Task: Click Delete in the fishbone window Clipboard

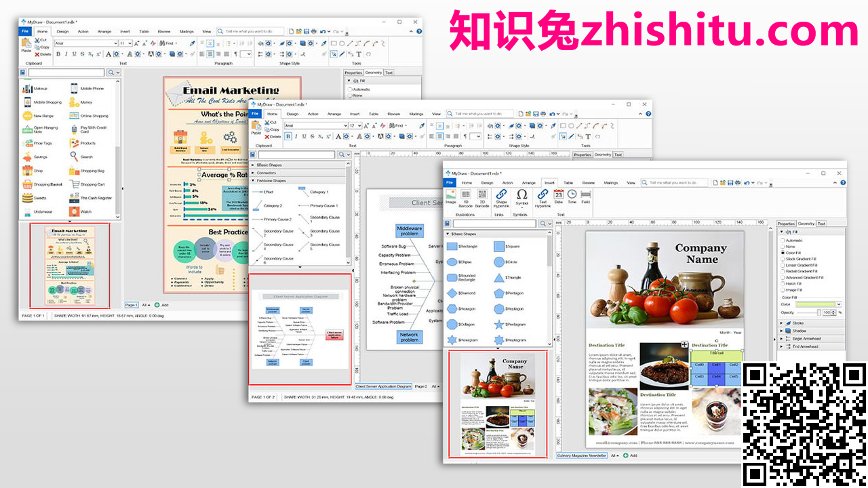Action: click(272, 137)
